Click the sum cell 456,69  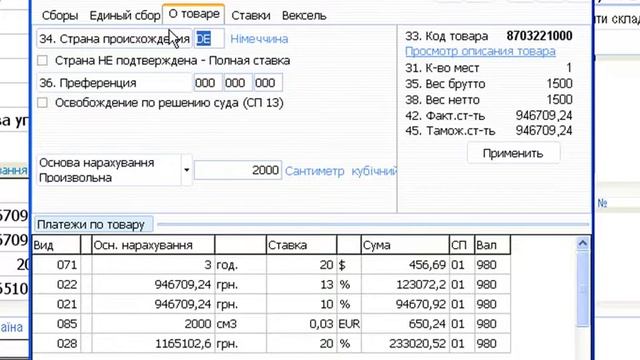(405, 265)
